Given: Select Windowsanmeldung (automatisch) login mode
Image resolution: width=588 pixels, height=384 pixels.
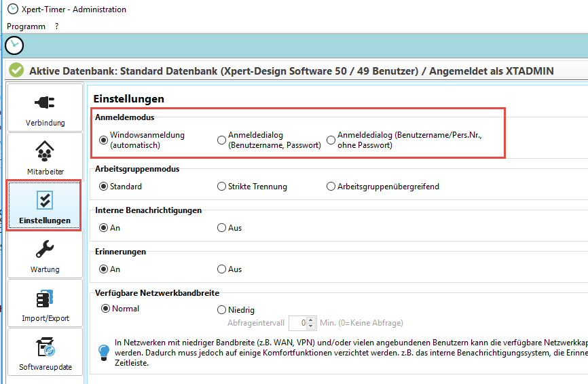Looking at the screenshot, I should click(x=104, y=140).
